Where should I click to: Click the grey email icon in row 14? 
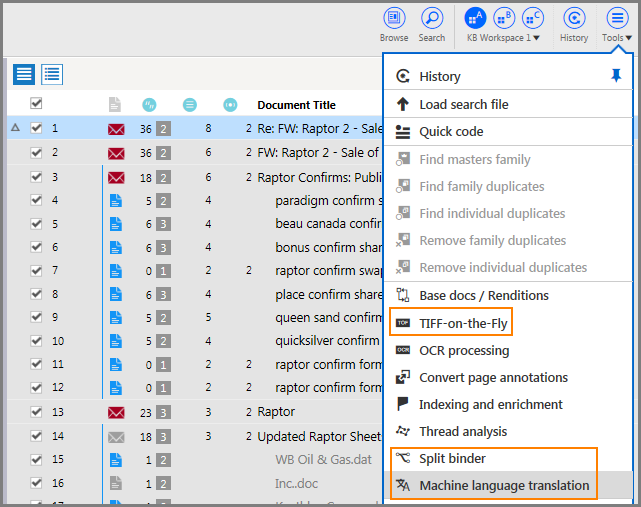pyautogui.click(x=116, y=437)
